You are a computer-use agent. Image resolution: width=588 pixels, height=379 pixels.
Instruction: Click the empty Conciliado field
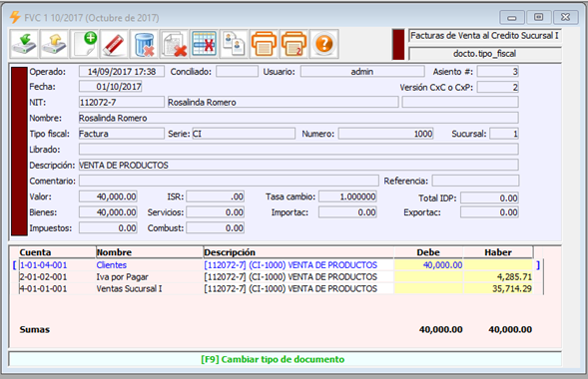237,72
